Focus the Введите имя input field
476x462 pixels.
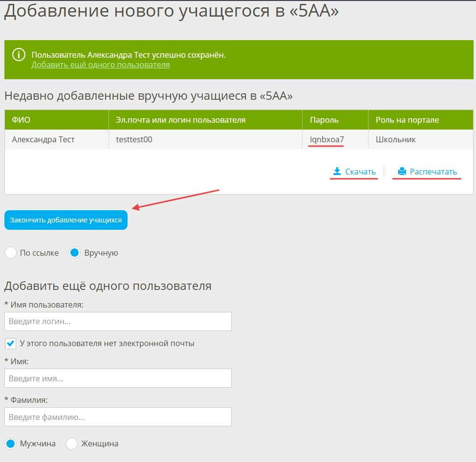tap(118, 378)
